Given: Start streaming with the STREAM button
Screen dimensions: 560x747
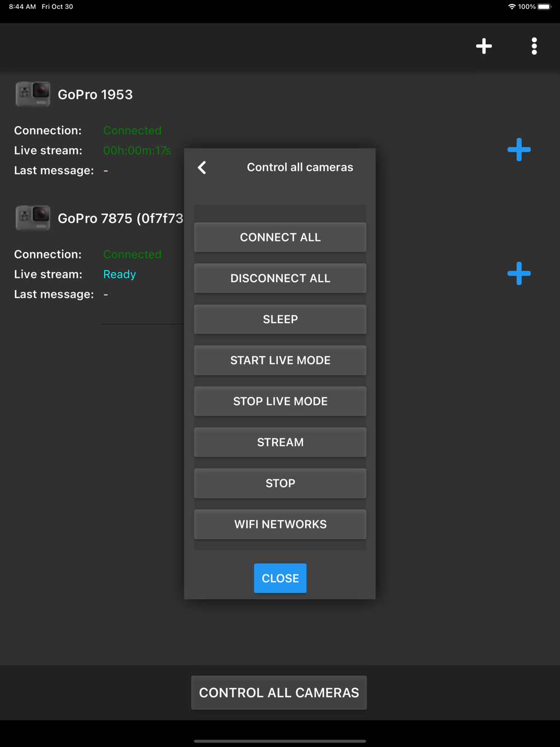Looking at the screenshot, I should [x=280, y=442].
